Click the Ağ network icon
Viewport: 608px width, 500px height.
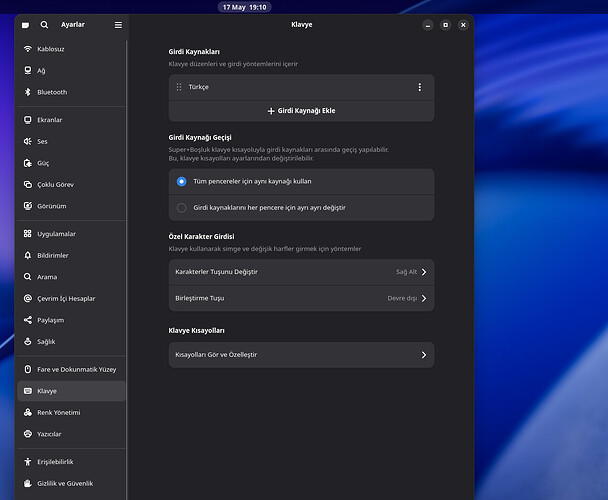pos(28,70)
